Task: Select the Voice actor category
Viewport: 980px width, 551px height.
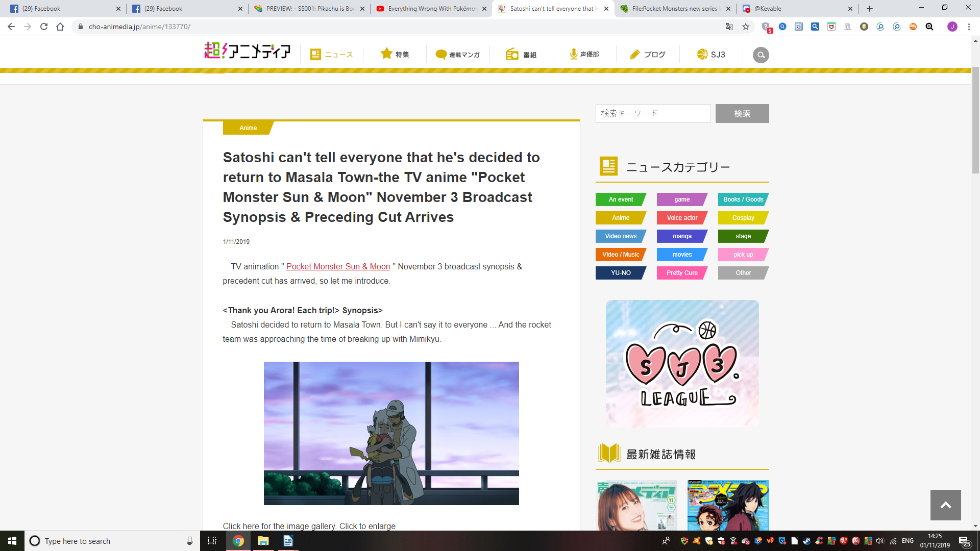Action: click(682, 218)
